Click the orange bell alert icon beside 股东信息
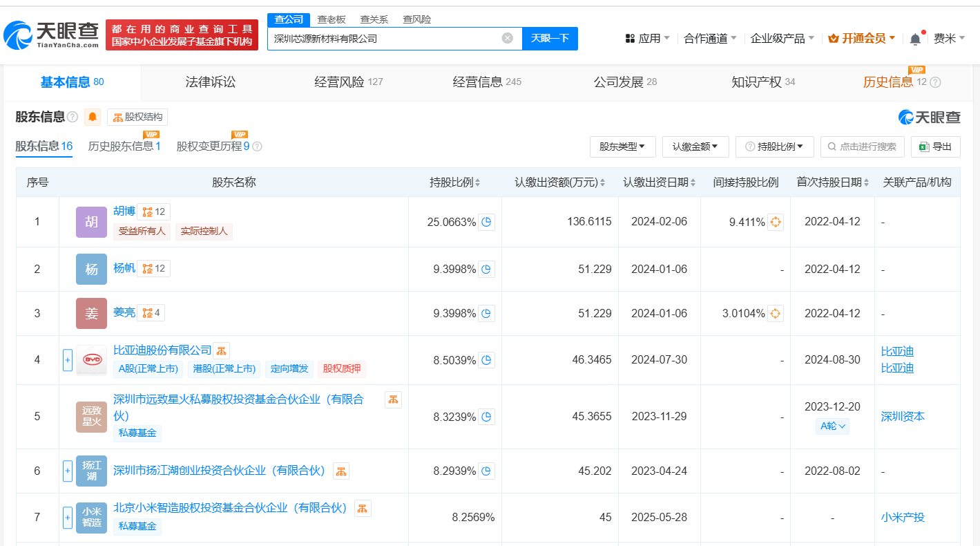 93,117
